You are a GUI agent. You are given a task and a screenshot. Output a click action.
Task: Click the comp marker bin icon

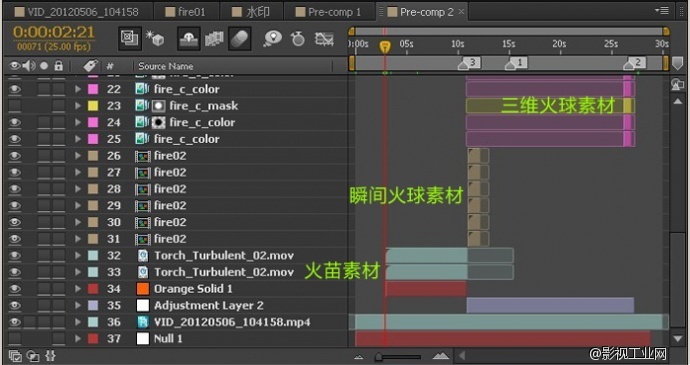click(678, 64)
